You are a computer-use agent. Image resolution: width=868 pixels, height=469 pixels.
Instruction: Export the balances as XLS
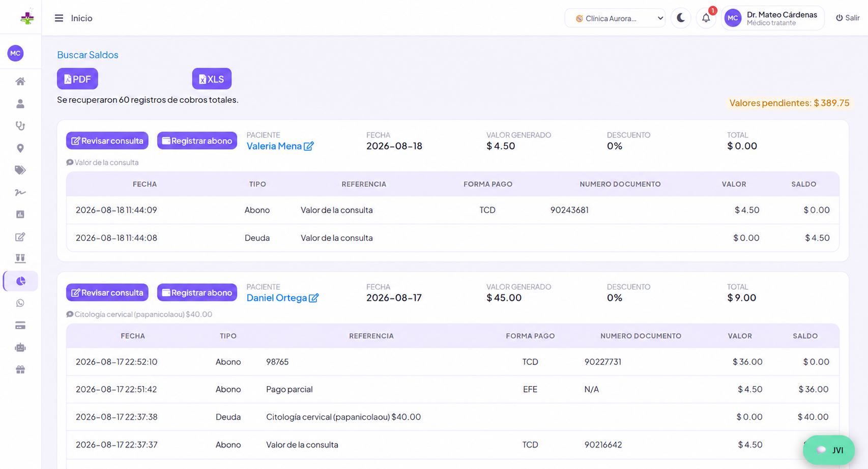coord(212,79)
